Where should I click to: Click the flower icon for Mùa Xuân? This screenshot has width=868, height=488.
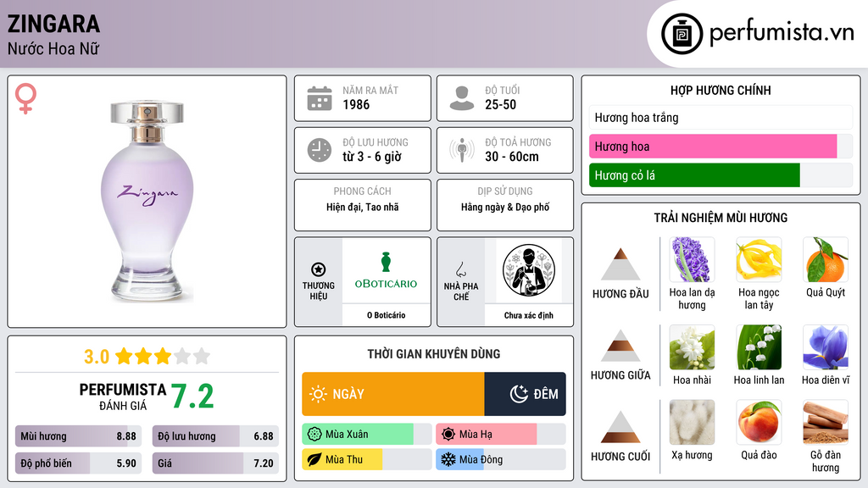(314, 435)
